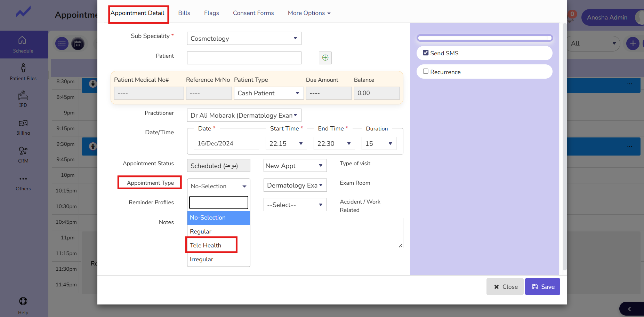This screenshot has width=644, height=317.
Task: Open the Patient Type Cash Patient dropdown
Action: [268, 93]
